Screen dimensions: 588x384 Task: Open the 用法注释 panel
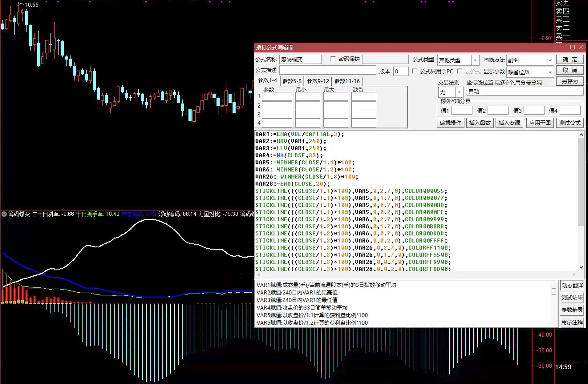point(572,322)
